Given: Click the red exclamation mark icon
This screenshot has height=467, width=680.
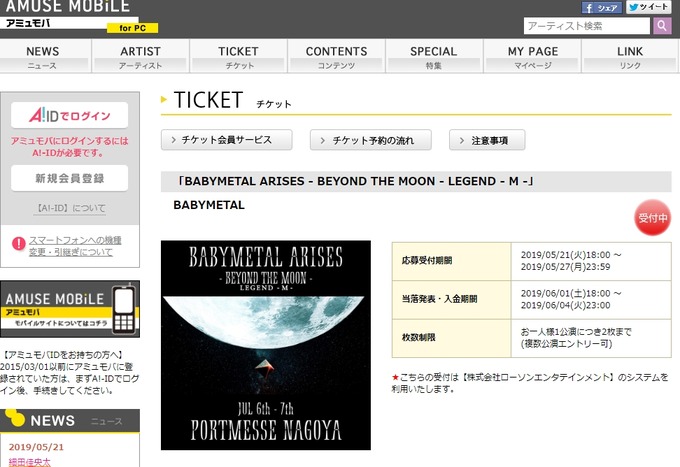Looking at the screenshot, I should (19, 244).
